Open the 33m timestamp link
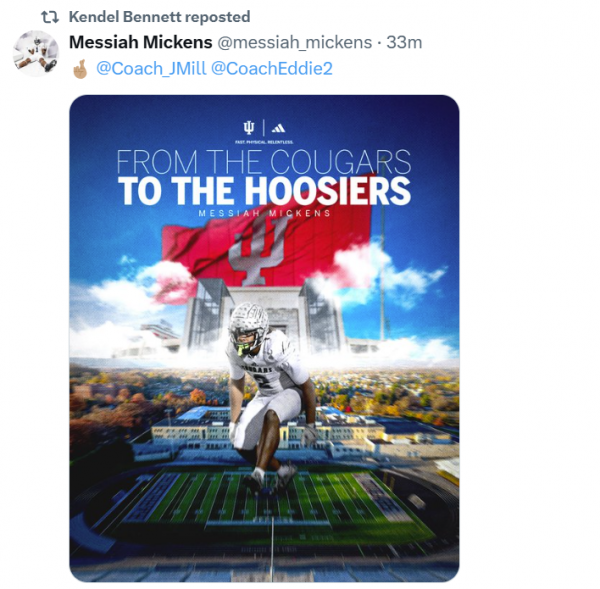 coord(404,42)
